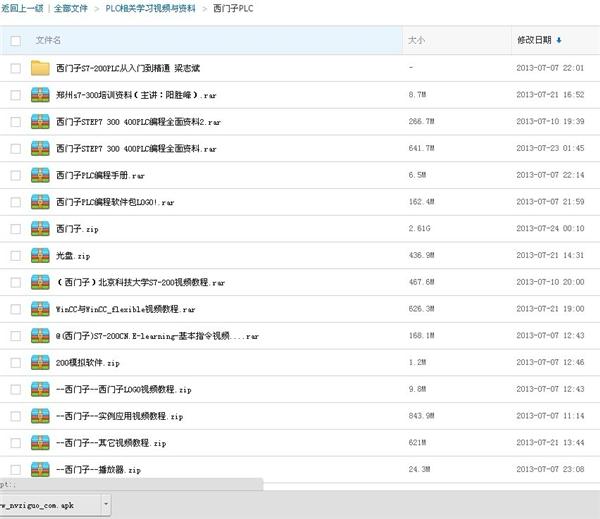
Task: Check the box for 200模拟软件.zip
Action: tap(16, 363)
